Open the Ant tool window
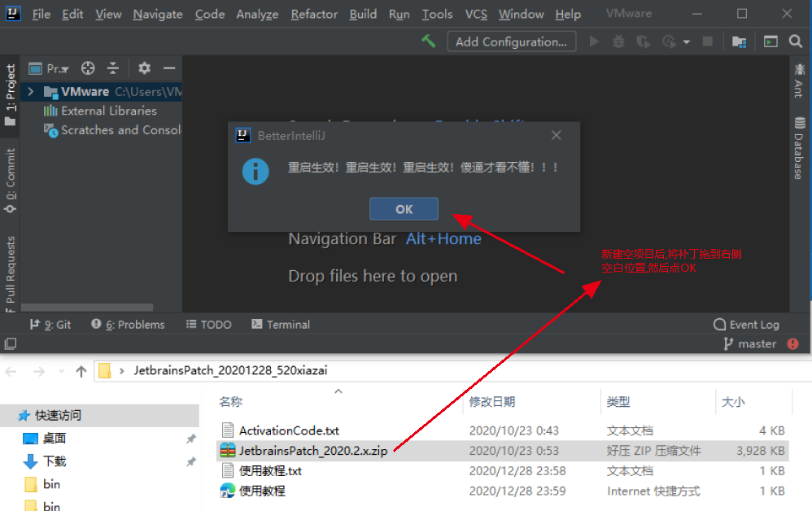The image size is (812, 511). coord(799,81)
